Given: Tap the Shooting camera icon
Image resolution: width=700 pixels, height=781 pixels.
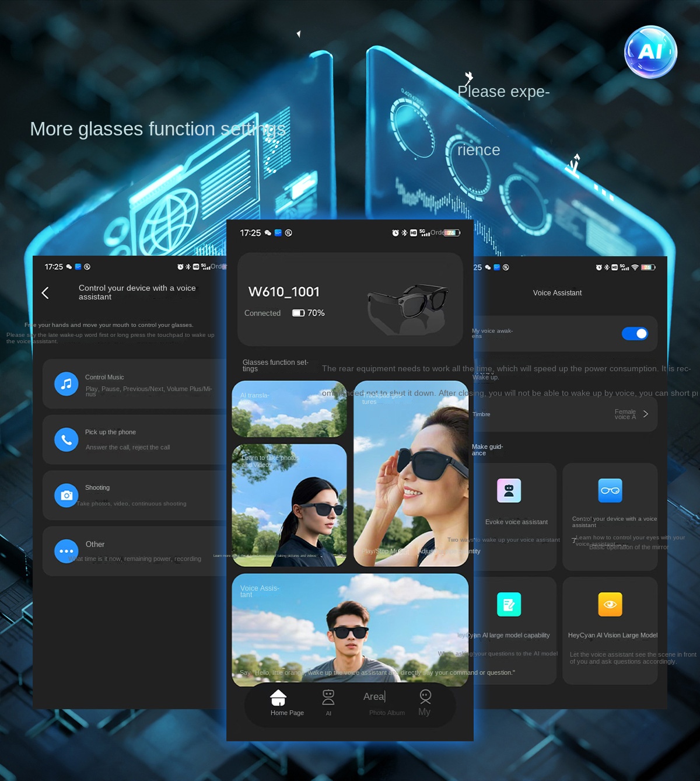Looking at the screenshot, I should (66, 496).
